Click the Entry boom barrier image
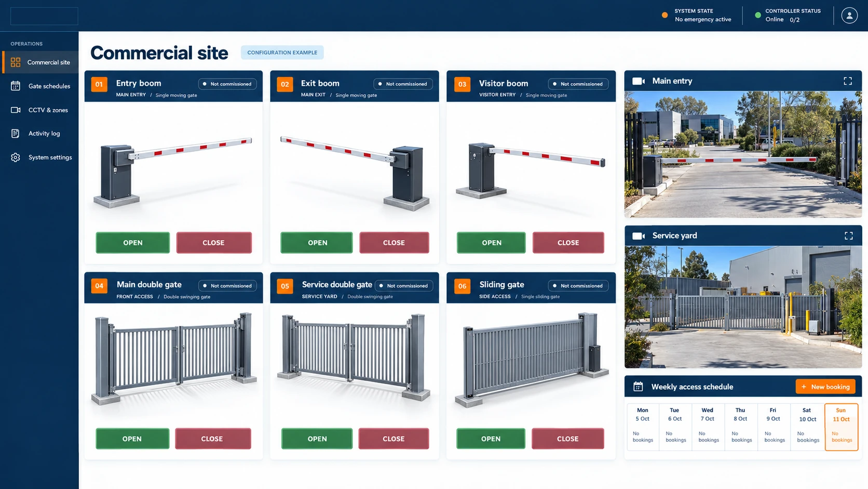The width and height of the screenshot is (868, 489). coord(173,173)
